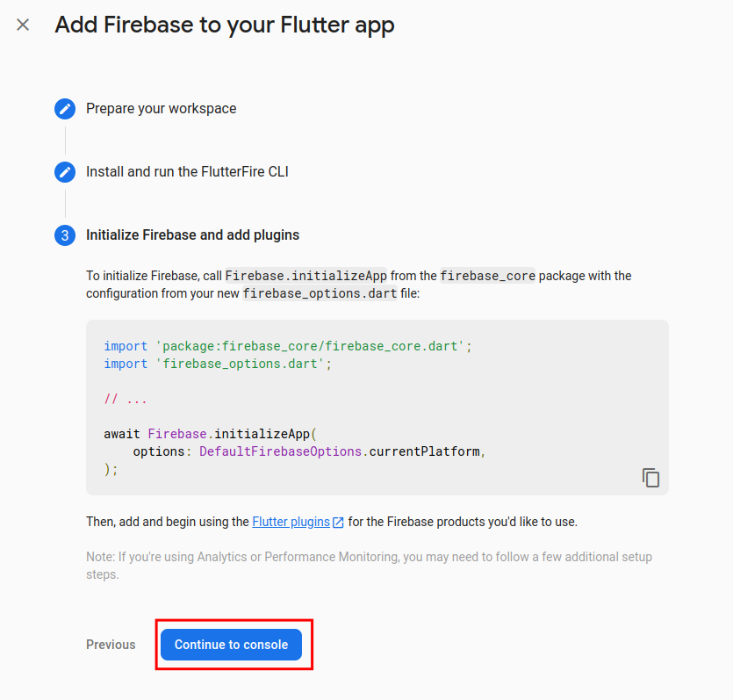Click the external link icon after Flutter plugins
Screen dimensions: 733x700
(338, 523)
